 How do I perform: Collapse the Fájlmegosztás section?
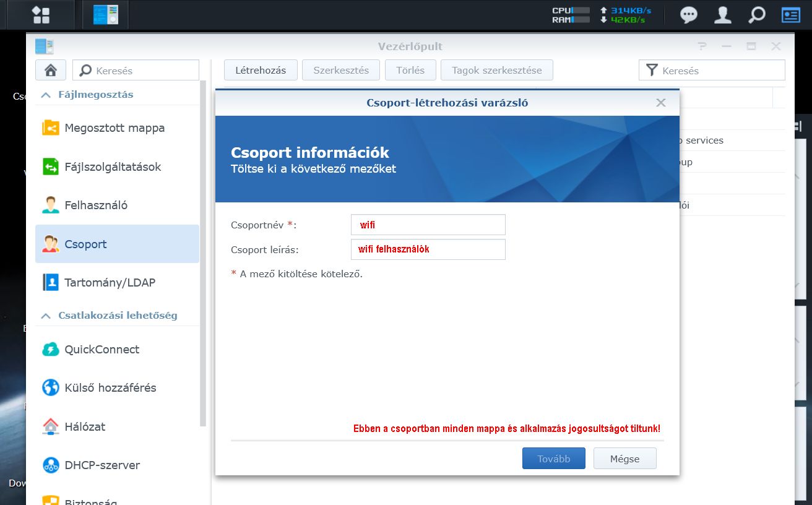(46, 95)
